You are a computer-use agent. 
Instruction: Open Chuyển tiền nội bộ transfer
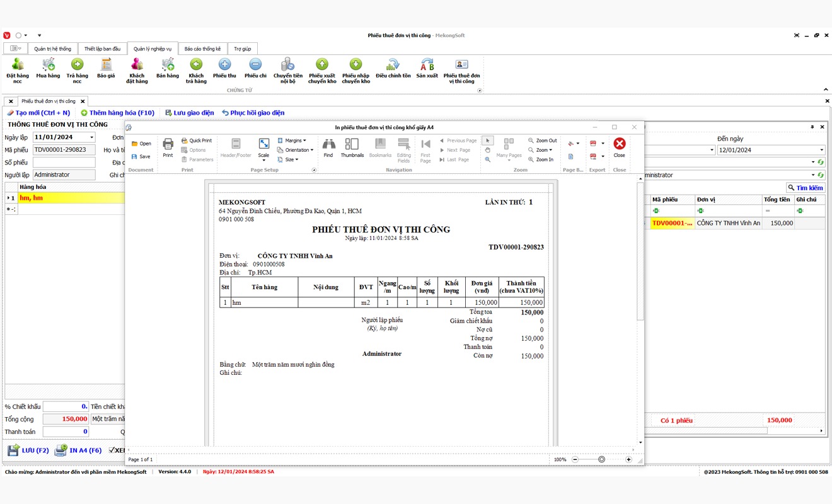(x=287, y=68)
